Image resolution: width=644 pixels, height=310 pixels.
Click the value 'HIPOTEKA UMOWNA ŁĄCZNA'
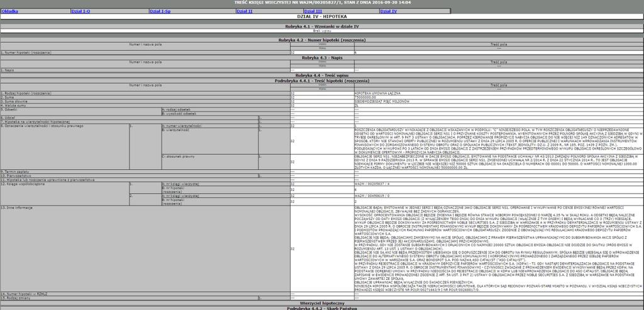[x=377, y=93]
